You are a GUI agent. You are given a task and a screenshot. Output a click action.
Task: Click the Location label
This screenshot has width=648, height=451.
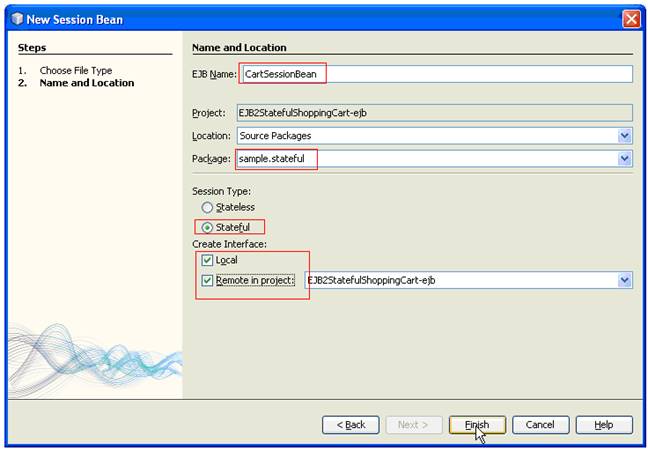pos(211,136)
